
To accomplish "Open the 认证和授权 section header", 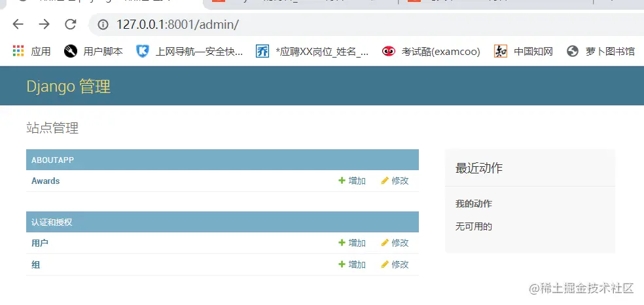I will click(52, 223).
